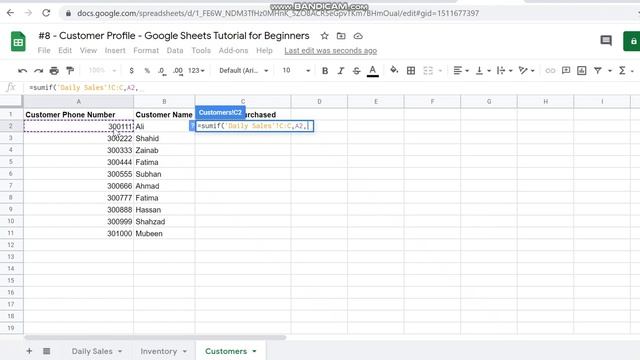Open the Text rotation dropdown

click(x=527, y=71)
